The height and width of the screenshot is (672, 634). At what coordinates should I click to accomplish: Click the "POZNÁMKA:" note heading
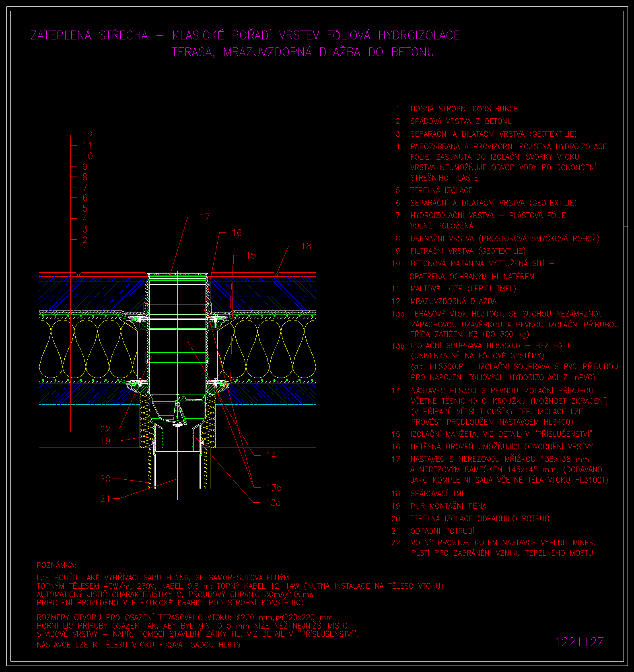pyautogui.click(x=56, y=565)
